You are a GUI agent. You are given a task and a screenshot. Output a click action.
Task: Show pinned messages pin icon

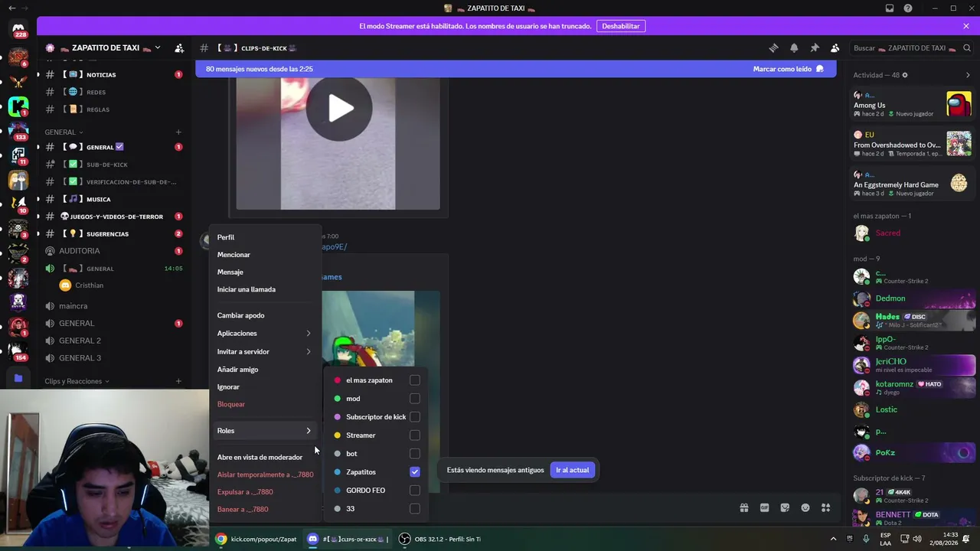tap(815, 48)
